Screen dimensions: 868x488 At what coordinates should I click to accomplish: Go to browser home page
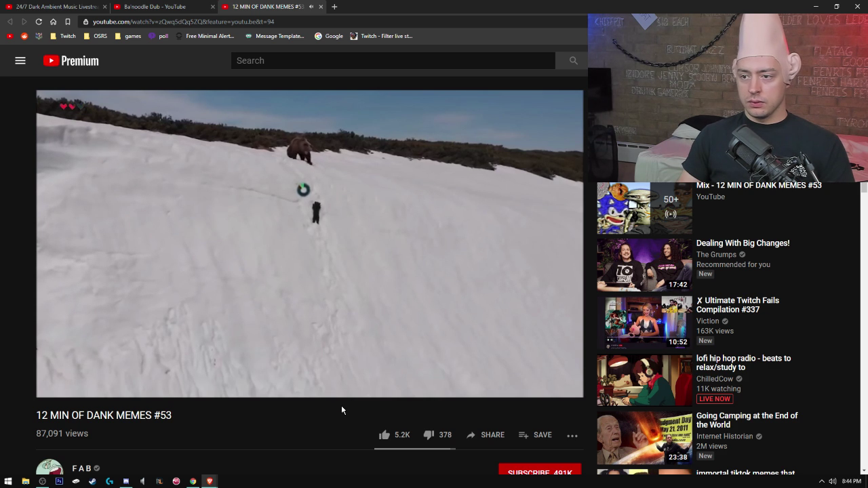click(x=53, y=22)
